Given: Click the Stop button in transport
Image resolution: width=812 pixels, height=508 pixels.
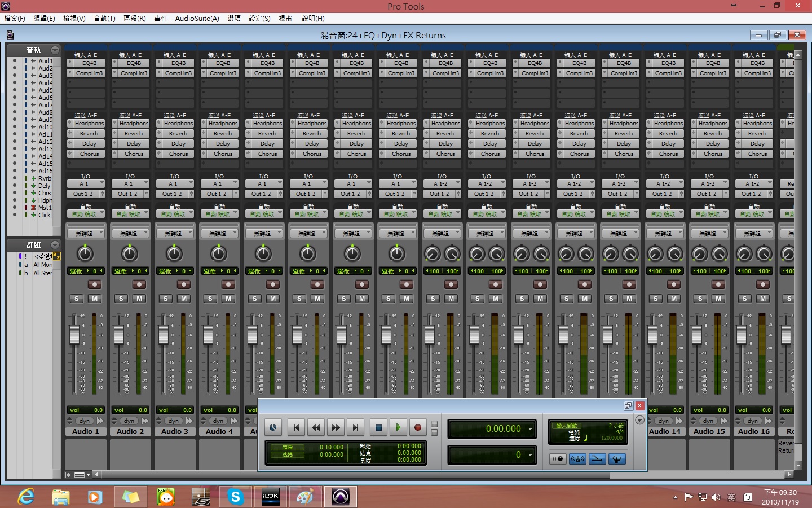Looking at the screenshot, I should click(x=378, y=428).
